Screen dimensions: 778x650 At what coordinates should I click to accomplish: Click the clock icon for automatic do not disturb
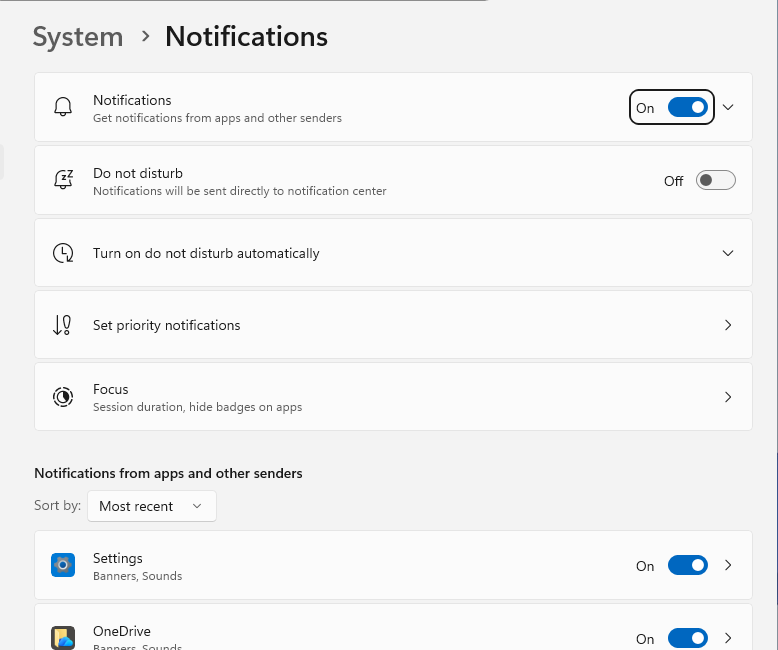63,253
